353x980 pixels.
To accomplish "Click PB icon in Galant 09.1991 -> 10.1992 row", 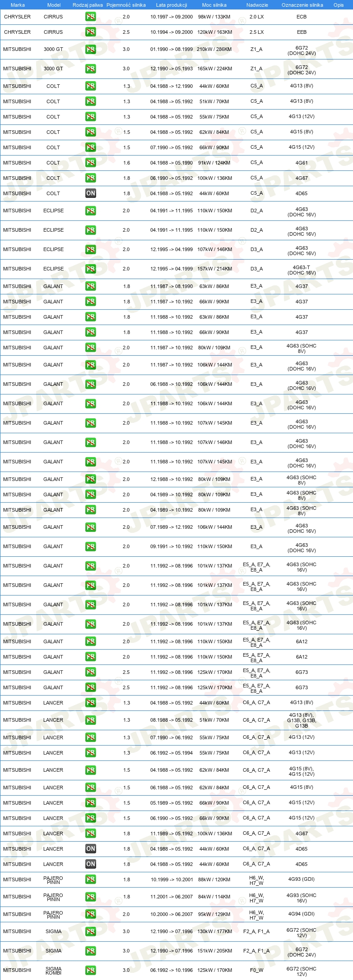I will 90,546.
